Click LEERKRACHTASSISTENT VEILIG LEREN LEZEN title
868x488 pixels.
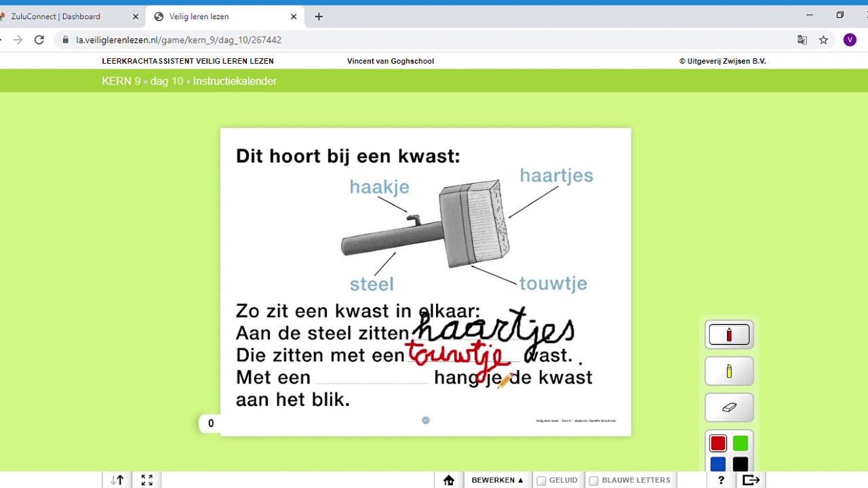[x=188, y=61]
